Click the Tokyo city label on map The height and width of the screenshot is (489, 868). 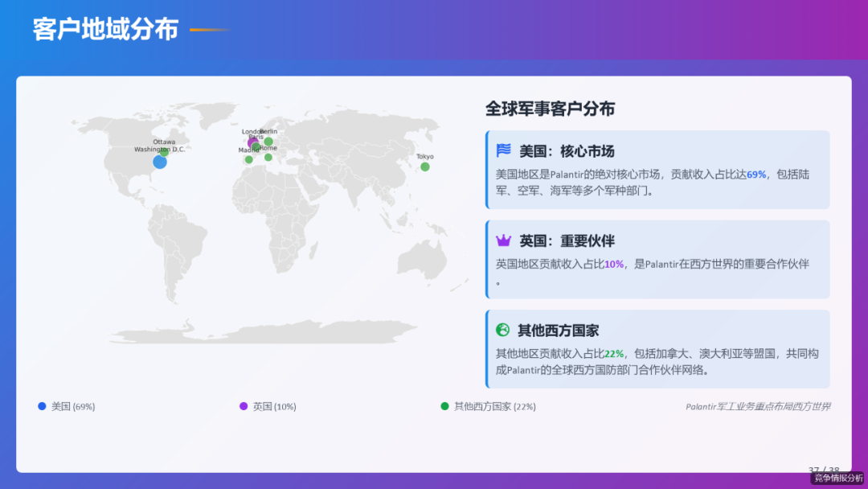point(425,157)
